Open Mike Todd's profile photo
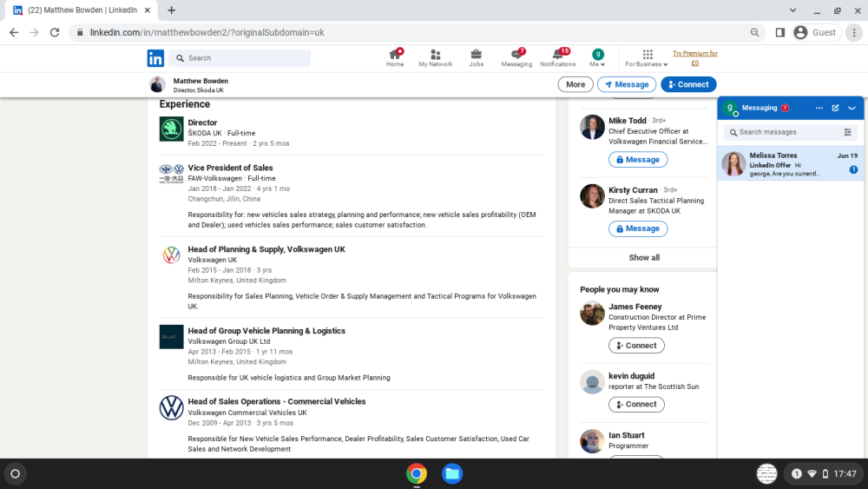Viewport: 868px width, 489px height. [x=592, y=127]
